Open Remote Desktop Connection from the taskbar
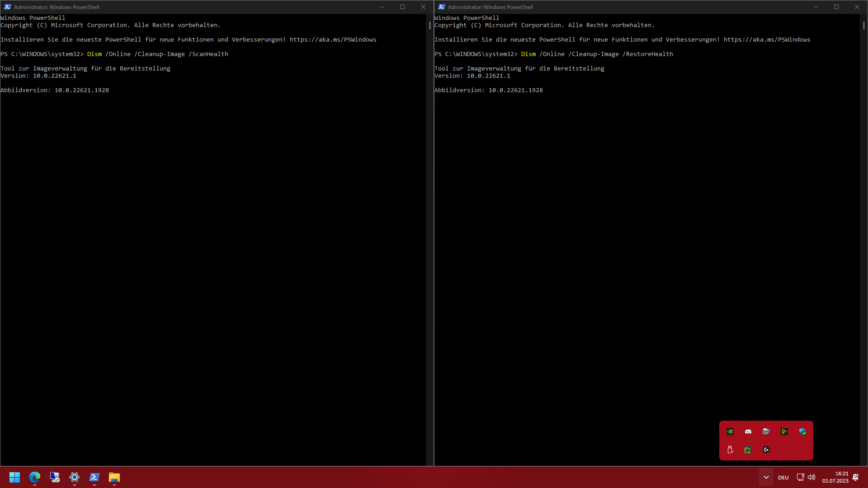The image size is (868, 488). (x=55, y=477)
